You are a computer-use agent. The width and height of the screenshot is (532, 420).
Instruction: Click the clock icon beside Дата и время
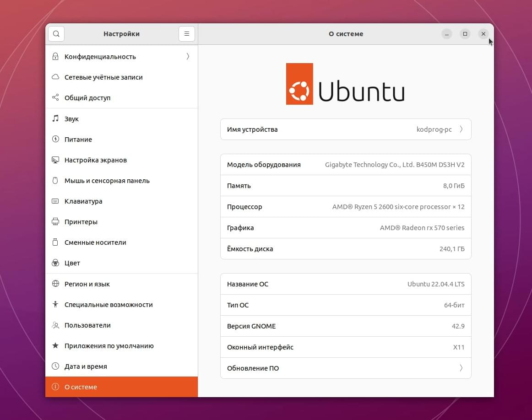[x=55, y=366]
